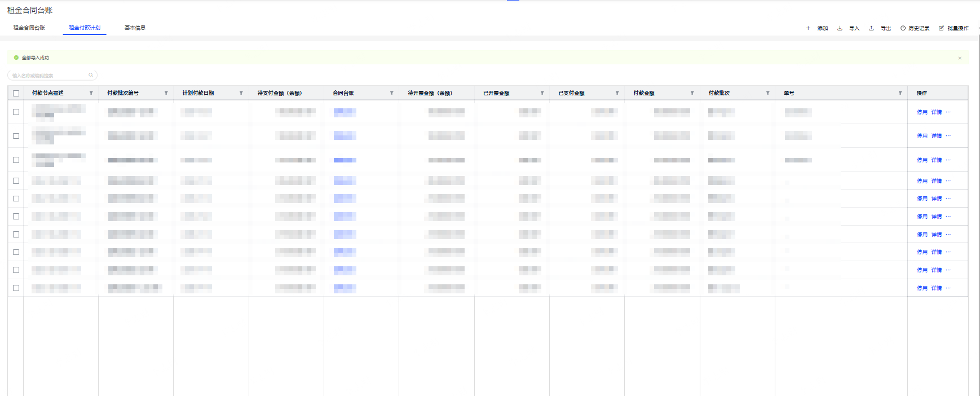Viewport: 980px width, 396px height.
Task: Focus the 输入名称或编码搜索 search field
Action: 48,76
